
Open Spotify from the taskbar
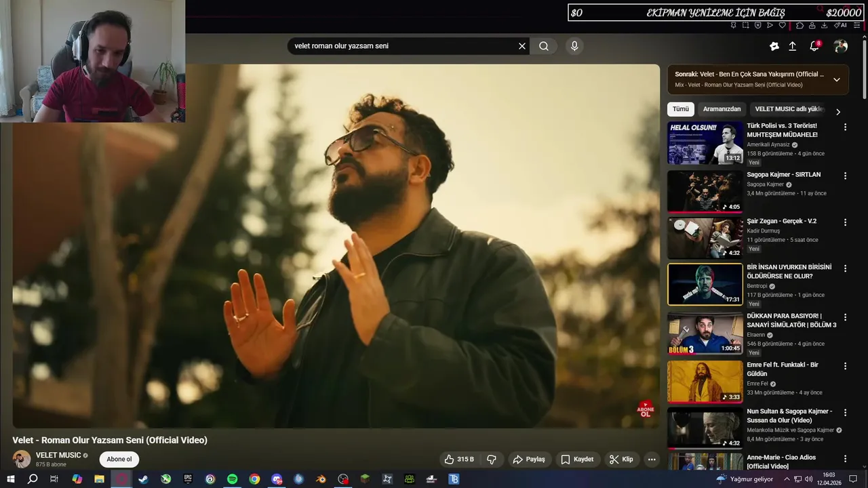click(x=233, y=479)
